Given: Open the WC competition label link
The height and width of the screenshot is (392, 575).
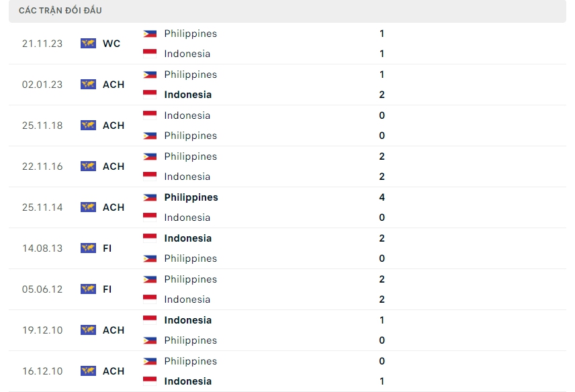Looking at the screenshot, I should (x=112, y=44).
